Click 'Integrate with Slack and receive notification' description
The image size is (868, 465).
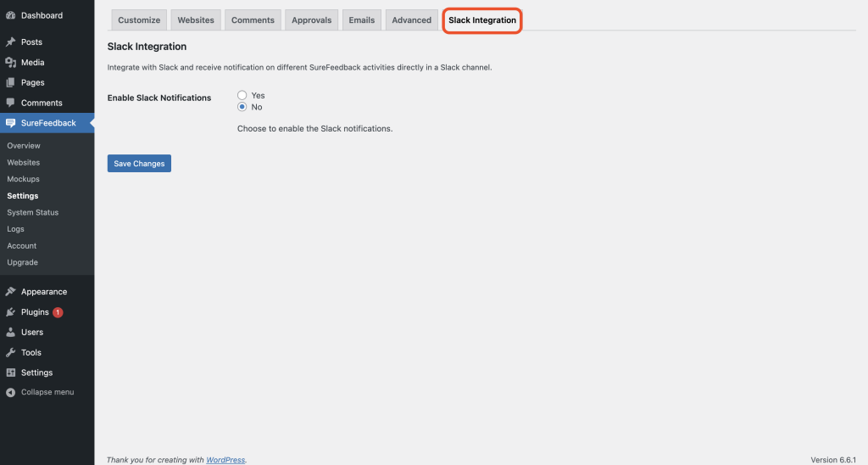[299, 68]
